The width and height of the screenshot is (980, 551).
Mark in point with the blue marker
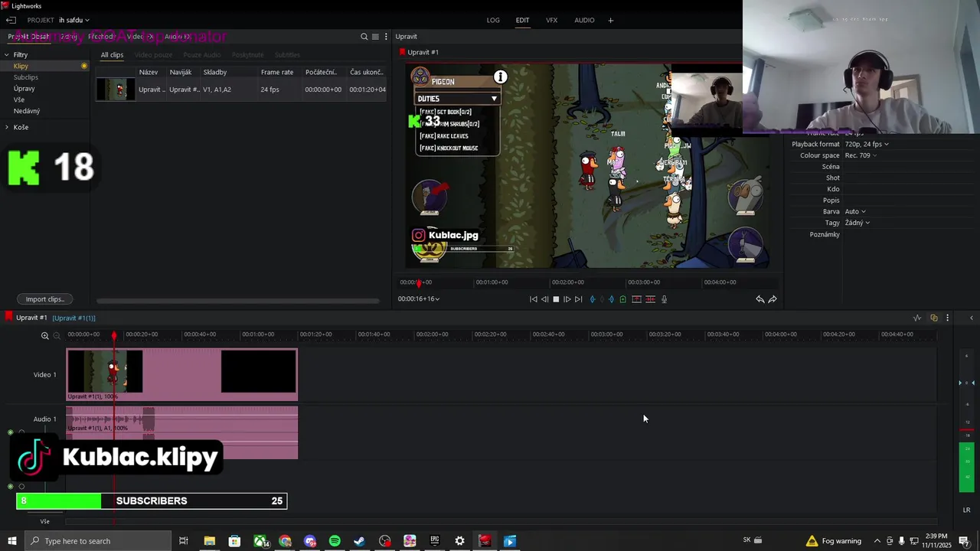[593, 299]
